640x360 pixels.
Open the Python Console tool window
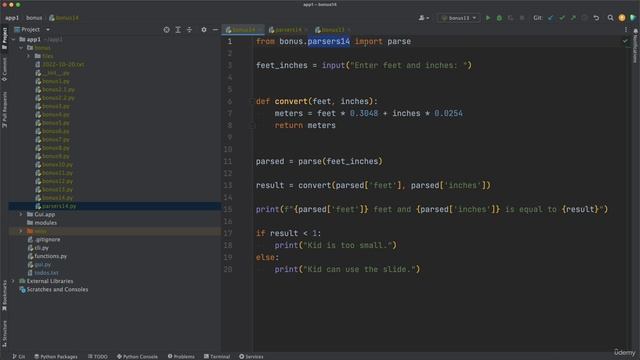coord(137,356)
